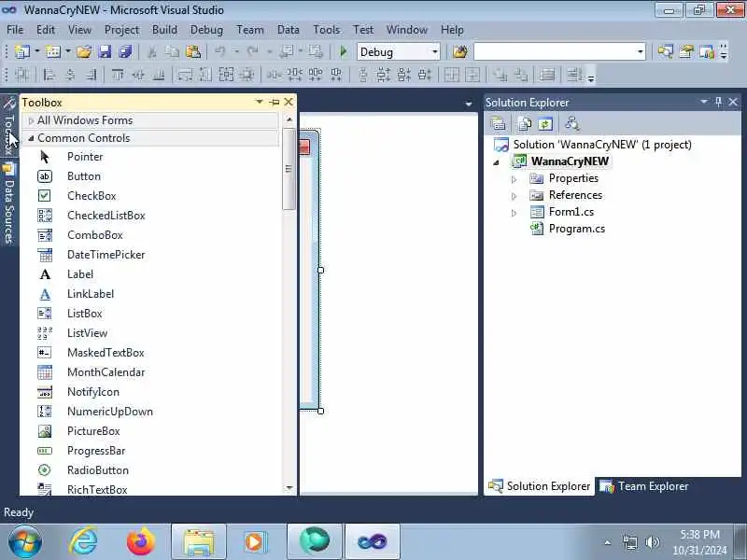747x560 pixels.
Task: Open the Debug configuration dropdown
Action: 434,52
